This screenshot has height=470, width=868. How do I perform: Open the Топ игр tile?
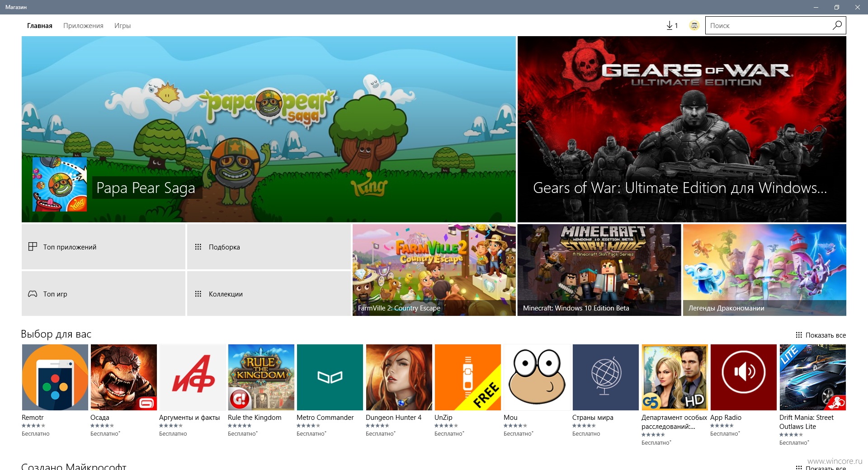(104, 294)
